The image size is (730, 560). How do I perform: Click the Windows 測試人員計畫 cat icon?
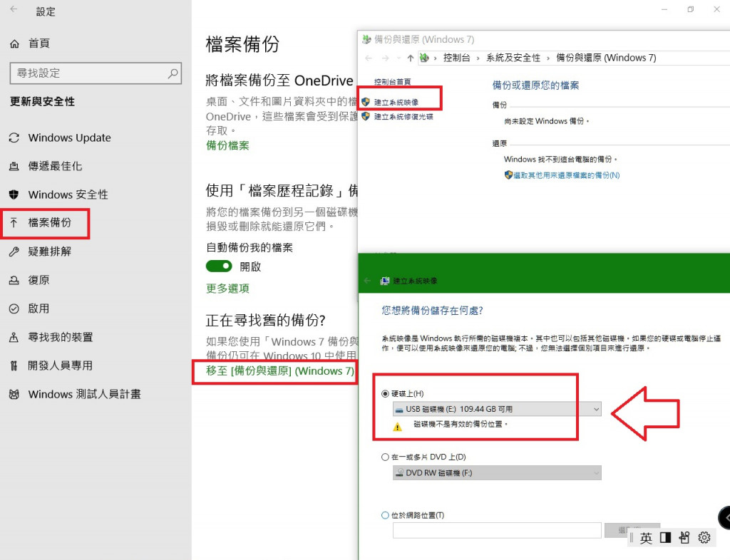click(14, 395)
